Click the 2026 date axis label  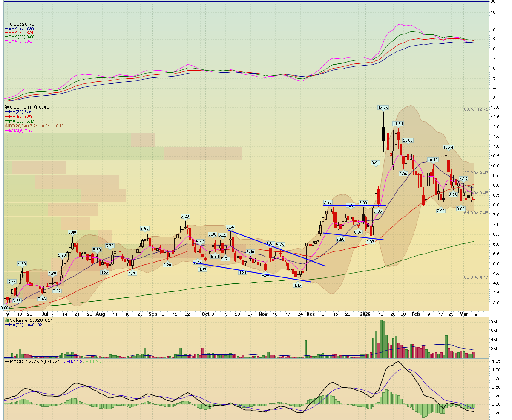(365, 314)
